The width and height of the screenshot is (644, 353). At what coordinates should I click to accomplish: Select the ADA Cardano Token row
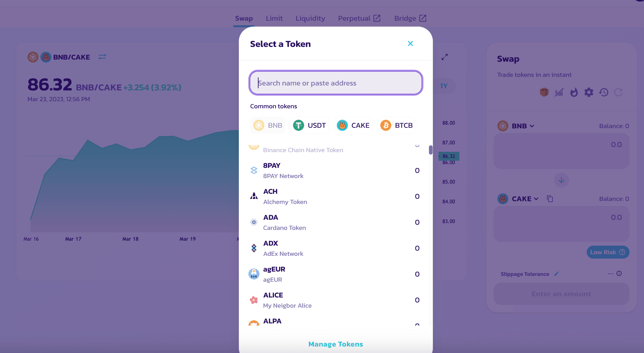point(334,222)
